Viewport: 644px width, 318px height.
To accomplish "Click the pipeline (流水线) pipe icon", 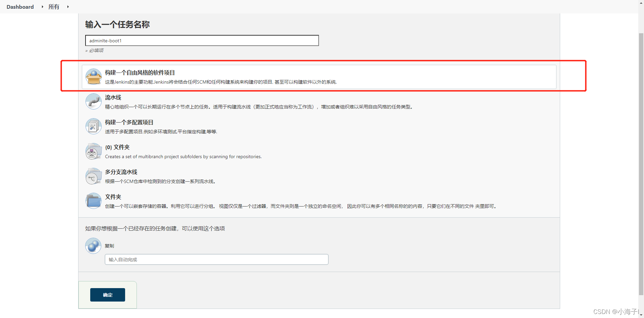I will click(x=94, y=101).
